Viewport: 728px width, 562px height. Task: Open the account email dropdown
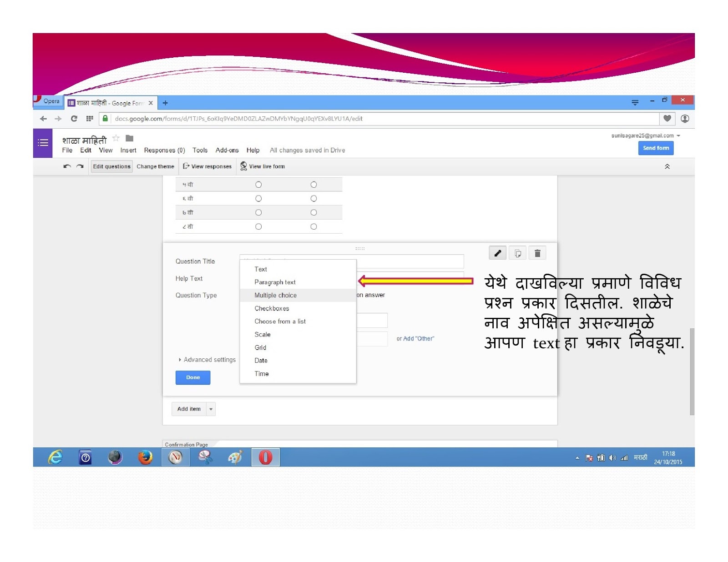point(646,135)
